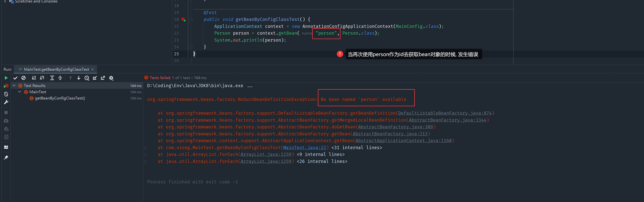644x202 pixels.
Task: Select getBeanByConfigClassTest() failed test item
Action: pyautogui.click(x=60, y=98)
